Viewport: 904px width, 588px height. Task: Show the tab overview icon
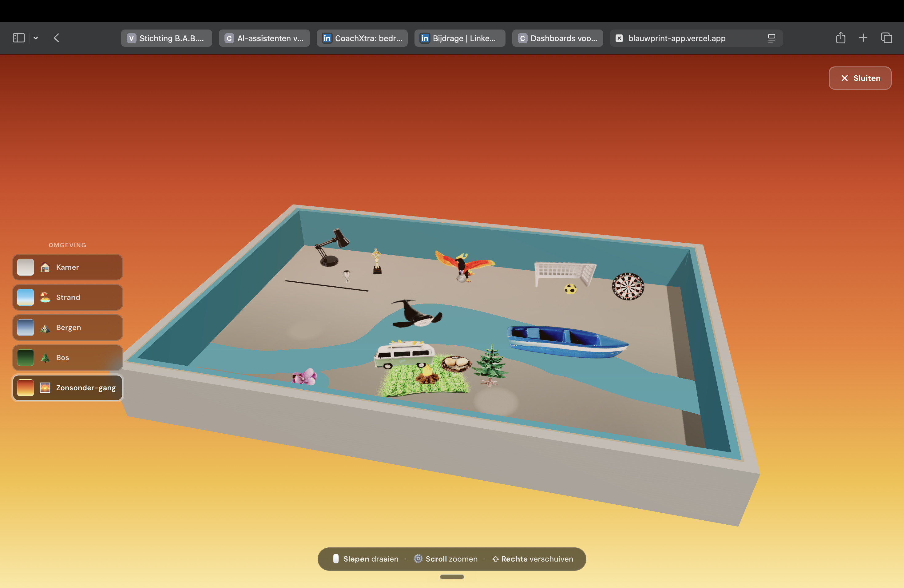[886, 38]
